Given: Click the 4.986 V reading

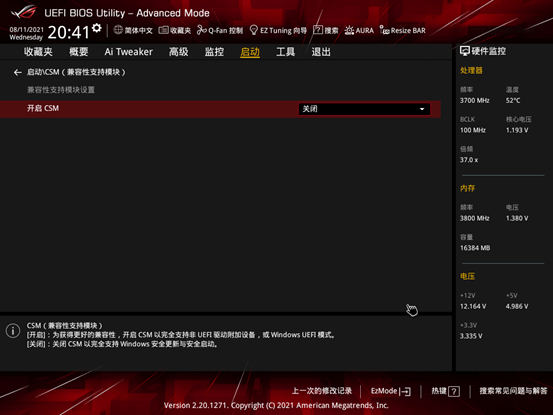Looking at the screenshot, I should tap(517, 306).
